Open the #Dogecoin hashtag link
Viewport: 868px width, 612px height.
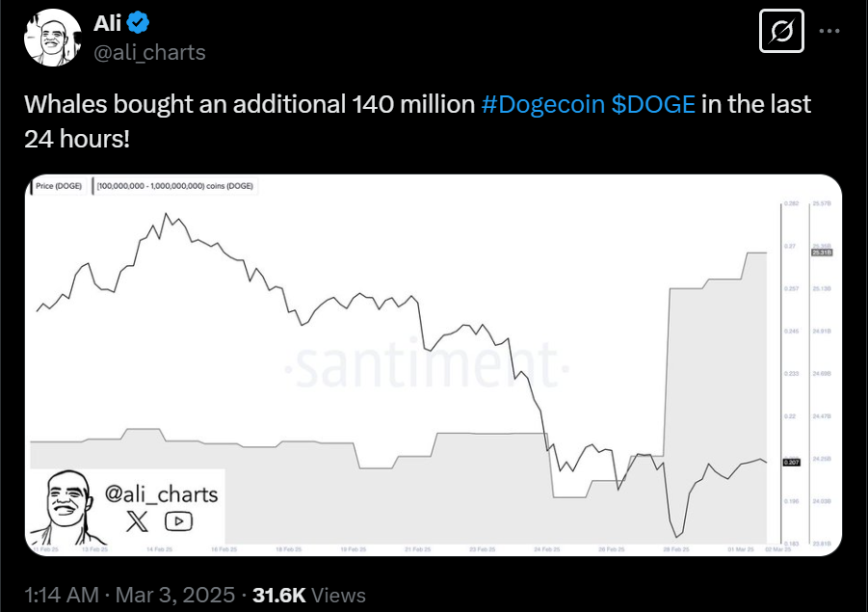[x=541, y=104]
